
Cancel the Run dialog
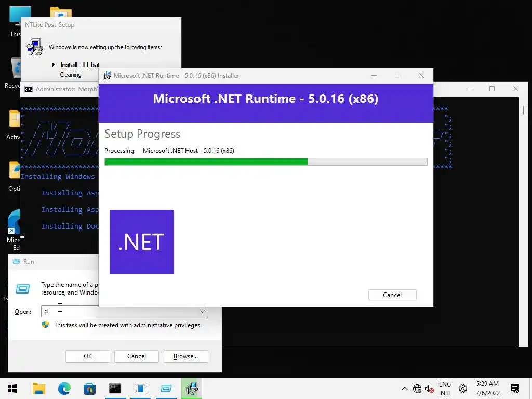tap(137, 356)
